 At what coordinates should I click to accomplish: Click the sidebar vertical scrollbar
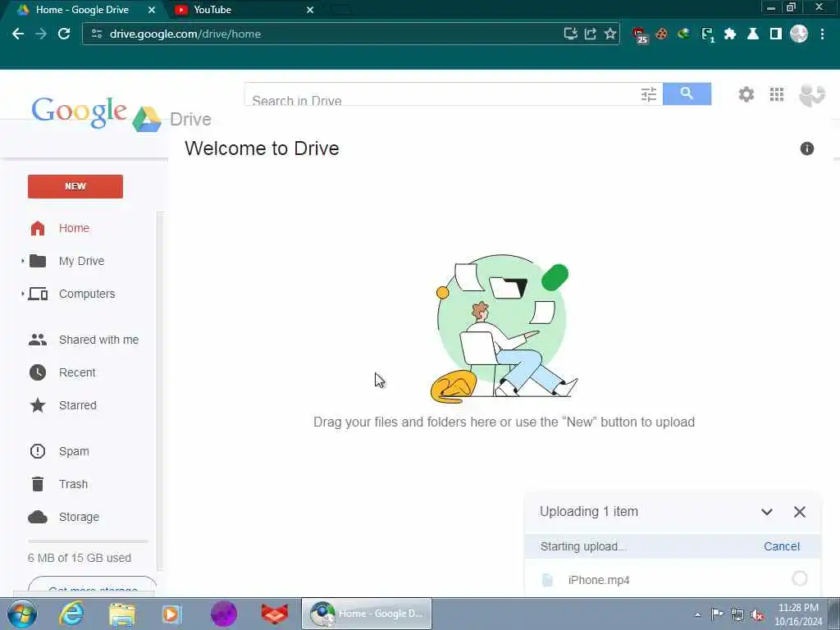click(x=160, y=391)
